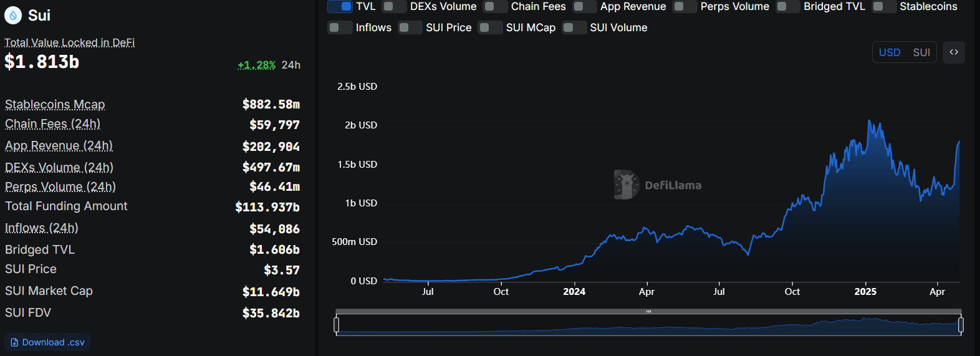Toggle Bridged TVL chart series
980x356 pixels.
tap(788, 7)
